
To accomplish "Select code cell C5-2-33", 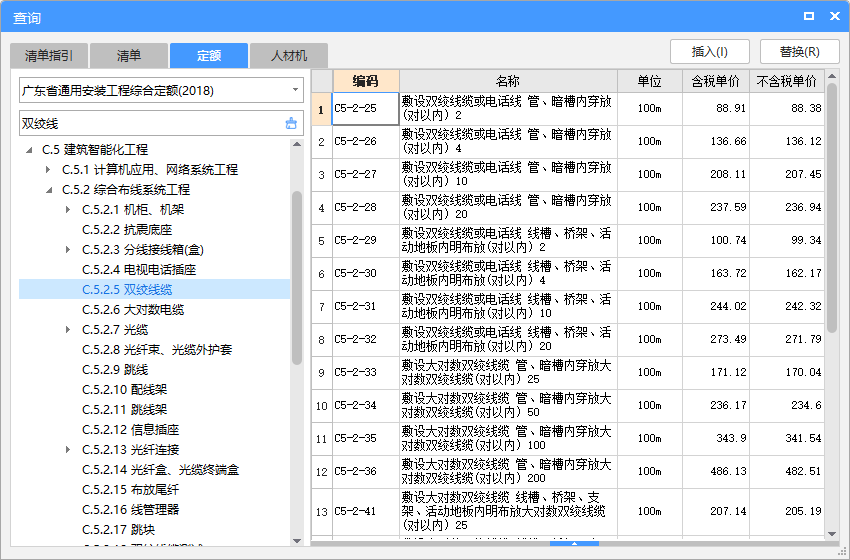I will (366, 372).
